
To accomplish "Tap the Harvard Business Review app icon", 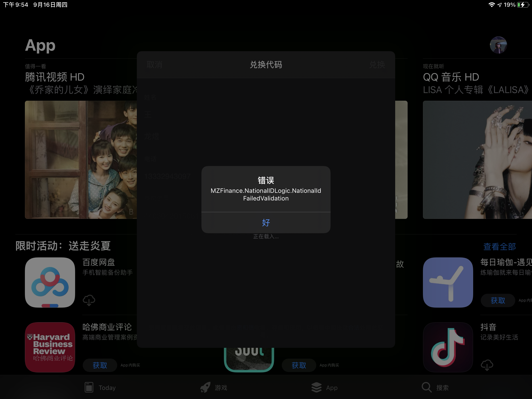I will (50, 347).
